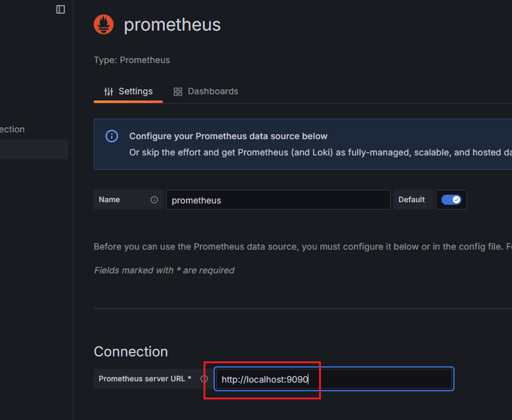
Task: Click the grid icon on Dashboards tab
Action: (178, 92)
